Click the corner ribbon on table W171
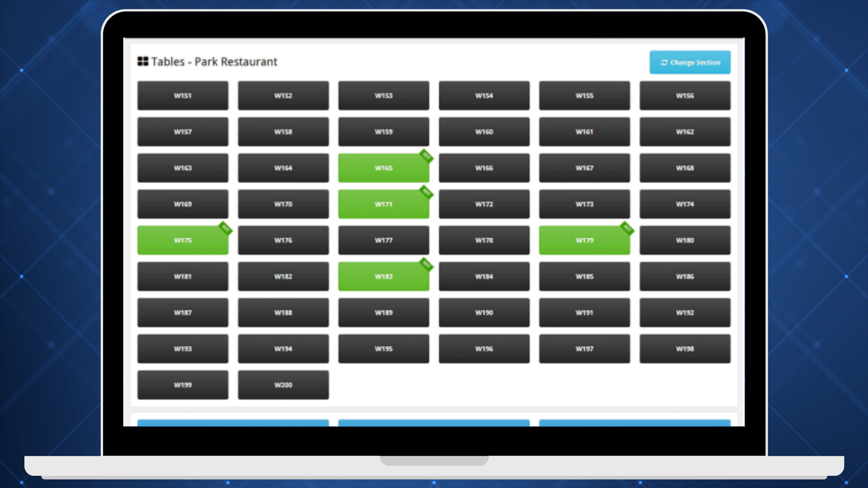 426,192
